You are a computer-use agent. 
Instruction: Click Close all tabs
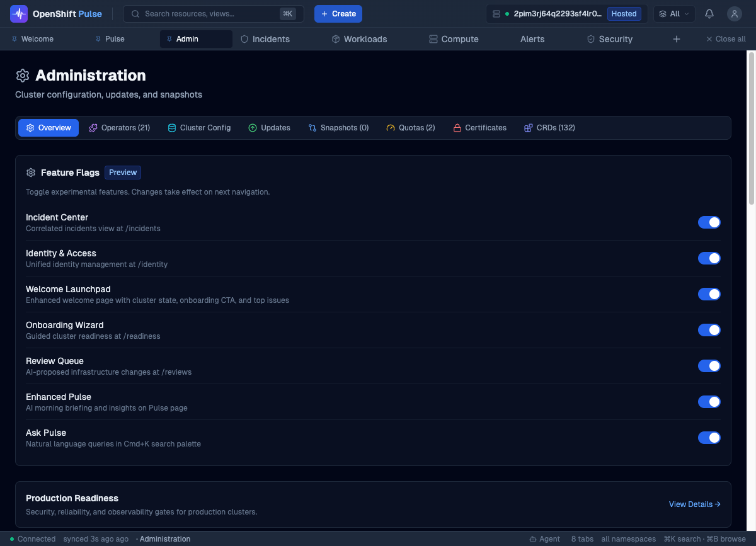click(726, 39)
